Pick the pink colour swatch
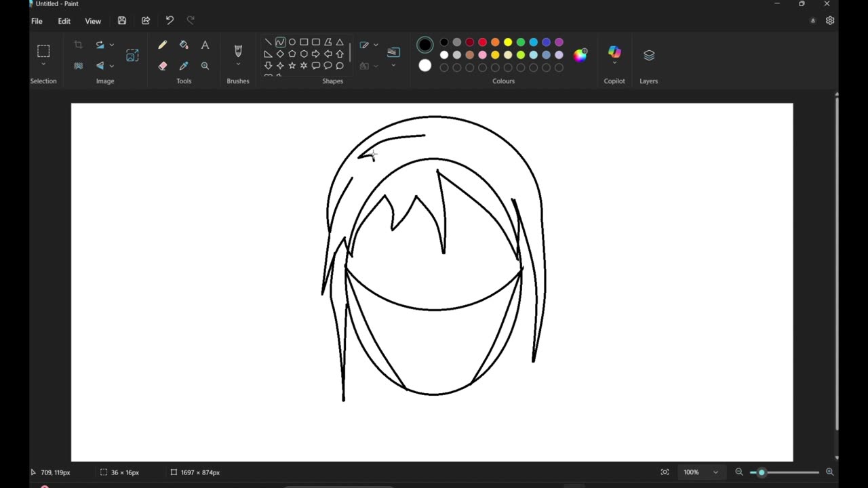The image size is (868, 488). coord(482,55)
